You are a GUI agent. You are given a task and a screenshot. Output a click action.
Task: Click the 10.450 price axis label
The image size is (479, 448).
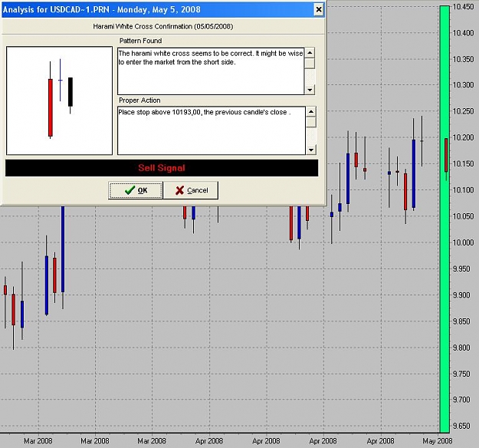(463, 7)
